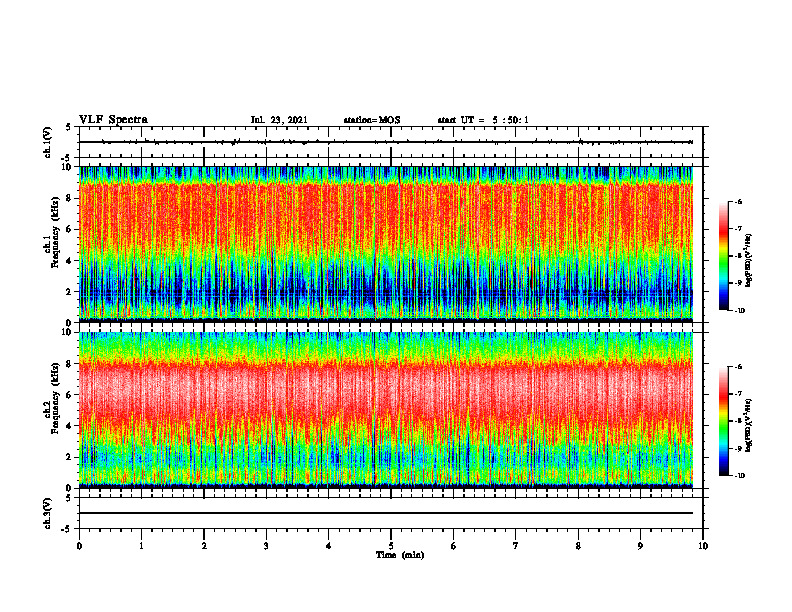Click the "-10" label on ch.1 colorbar

tap(739, 311)
